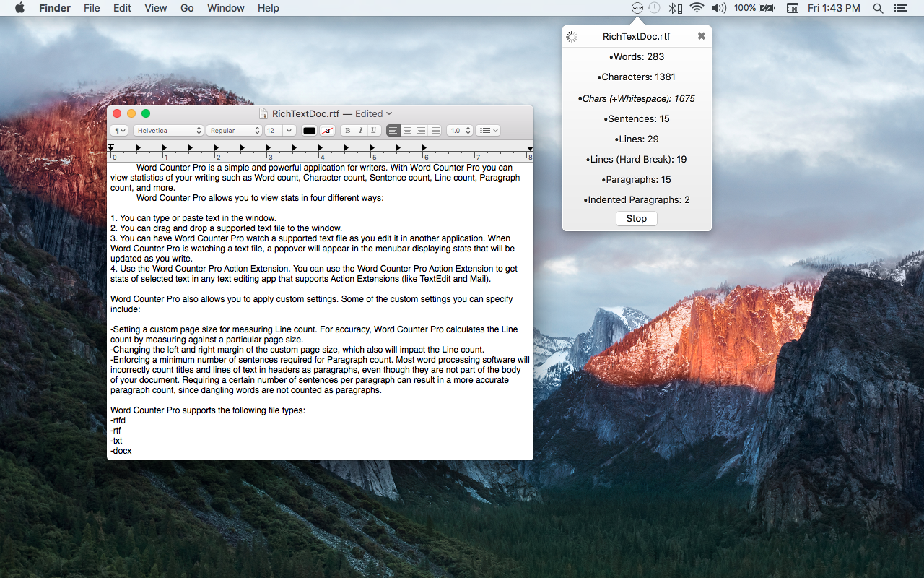This screenshot has height=578, width=924.
Task: Open the Time Machine menubar icon
Action: click(x=654, y=8)
